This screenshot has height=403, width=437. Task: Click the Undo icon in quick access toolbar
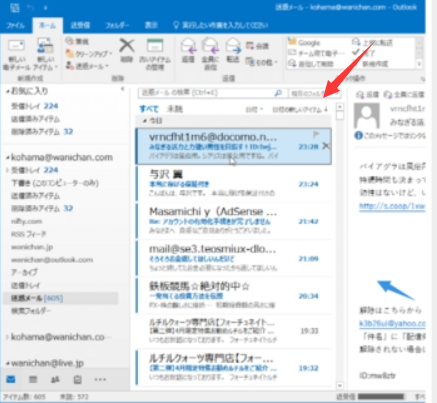click(x=30, y=7)
